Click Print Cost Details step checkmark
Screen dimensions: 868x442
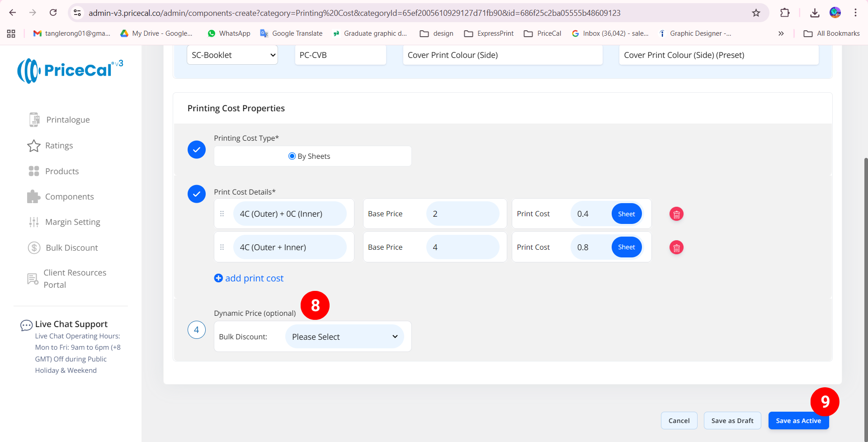pos(197,194)
